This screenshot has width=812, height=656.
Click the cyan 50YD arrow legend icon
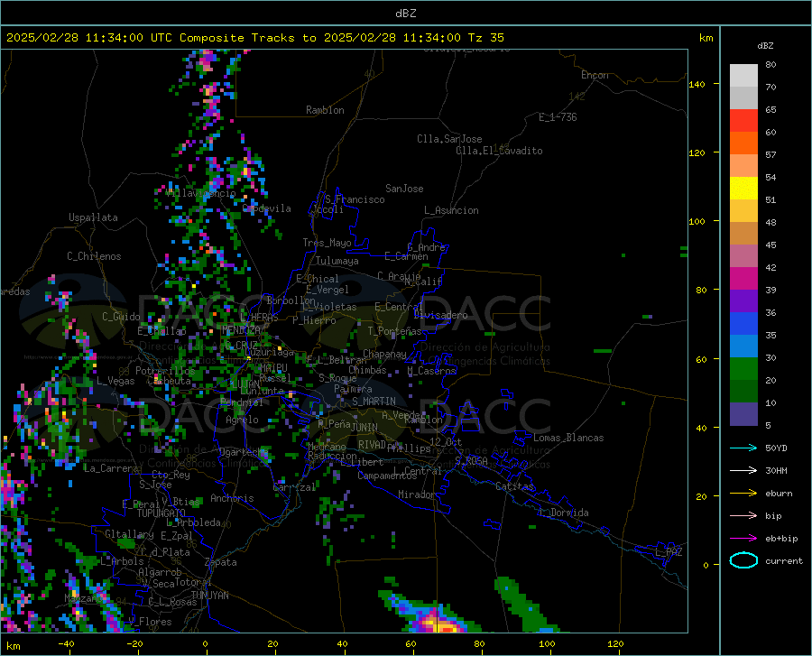pyautogui.click(x=743, y=448)
